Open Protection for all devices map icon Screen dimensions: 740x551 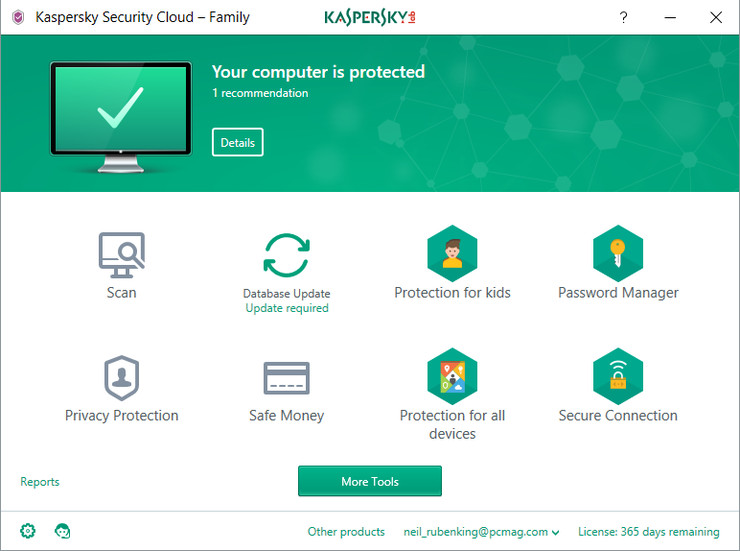452,376
